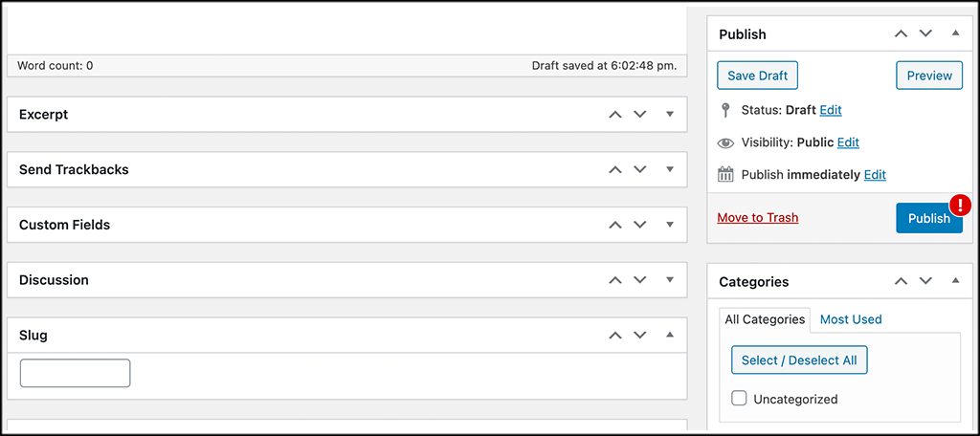Expand the Excerpt panel
This screenshot has height=436, width=980.
pos(670,115)
